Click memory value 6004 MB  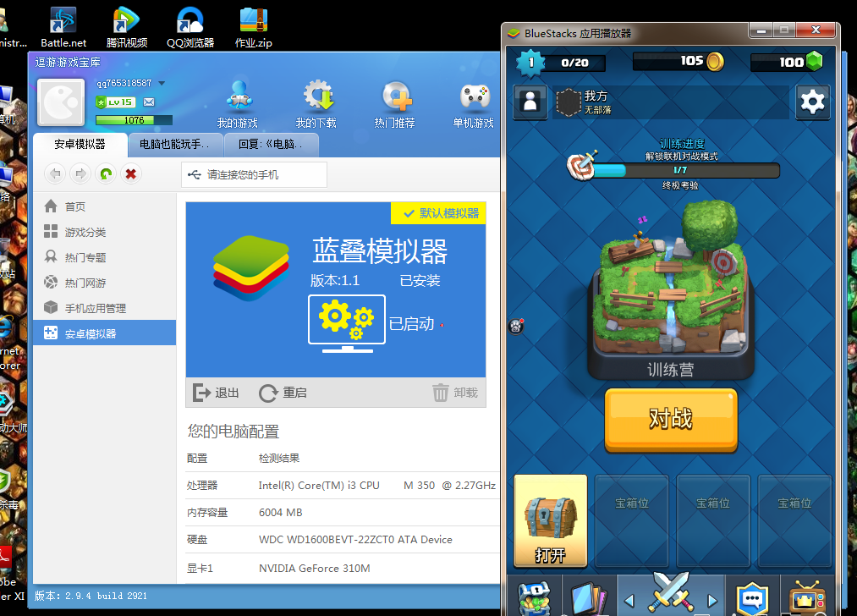point(280,513)
